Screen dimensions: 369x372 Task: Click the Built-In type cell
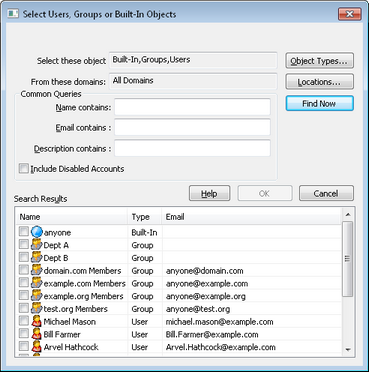[144, 232]
